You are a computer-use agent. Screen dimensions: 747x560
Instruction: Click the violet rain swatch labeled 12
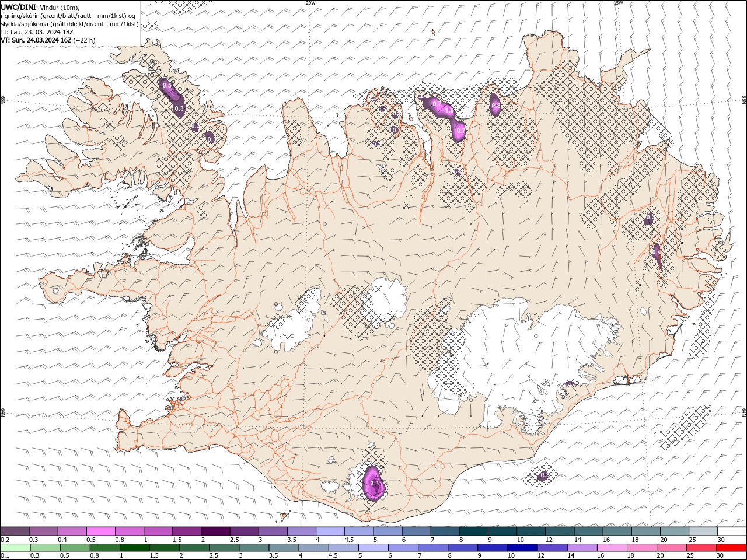point(551,548)
